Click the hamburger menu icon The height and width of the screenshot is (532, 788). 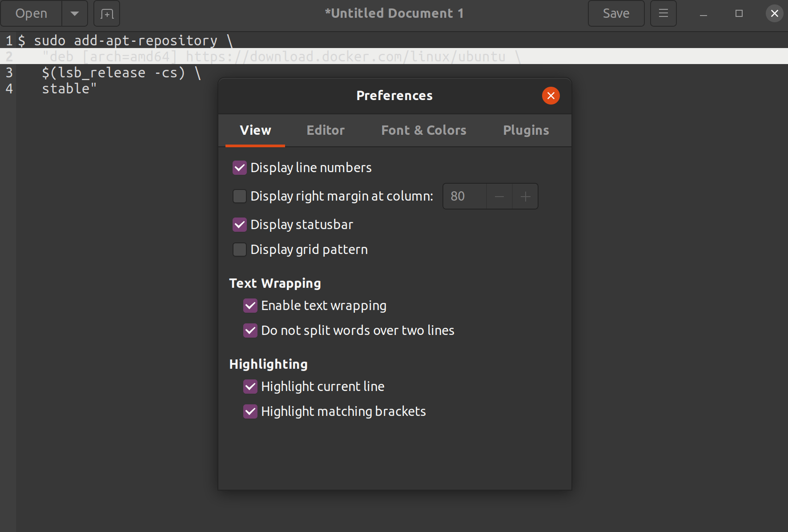[x=663, y=13]
